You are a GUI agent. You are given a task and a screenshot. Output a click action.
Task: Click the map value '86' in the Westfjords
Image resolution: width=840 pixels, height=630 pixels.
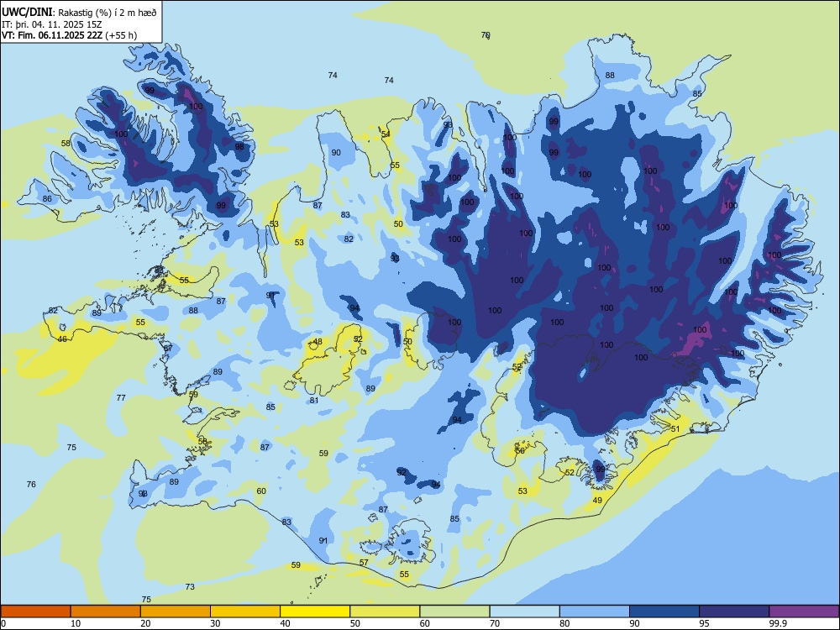47,199
